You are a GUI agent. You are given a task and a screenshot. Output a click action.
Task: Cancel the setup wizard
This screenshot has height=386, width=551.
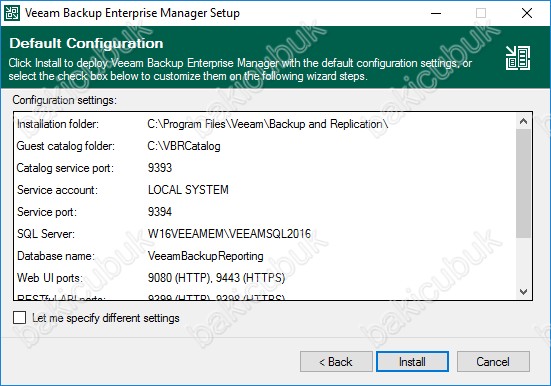(493, 361)
